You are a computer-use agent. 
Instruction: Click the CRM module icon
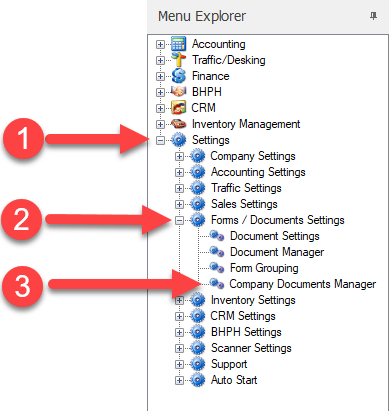click(178, 108)
